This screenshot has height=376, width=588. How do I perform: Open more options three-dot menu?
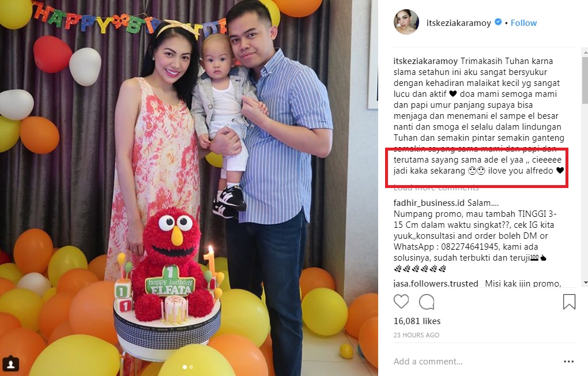click(x=568, y=362)
